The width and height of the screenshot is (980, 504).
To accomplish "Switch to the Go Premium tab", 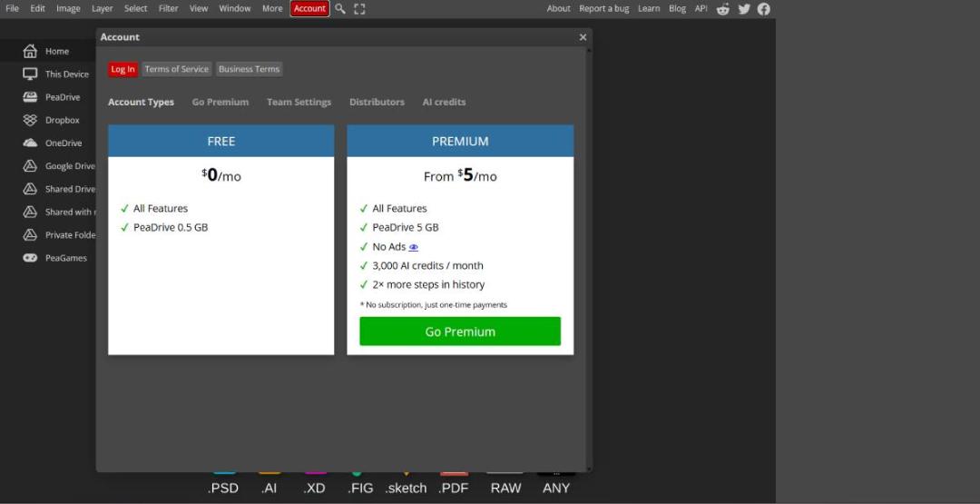I will (220, 102).
